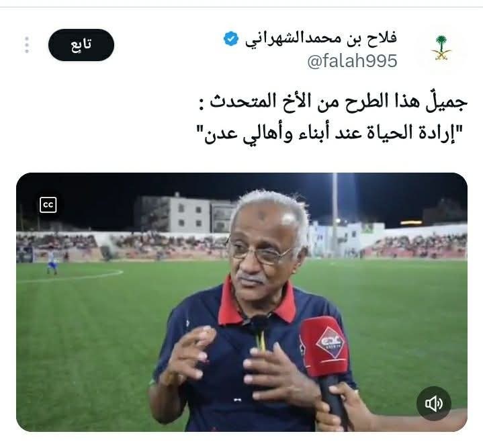The image size is (483, 448).
Task: Open the Saudi emblem profile avatar
Action: tap(441, 48)
